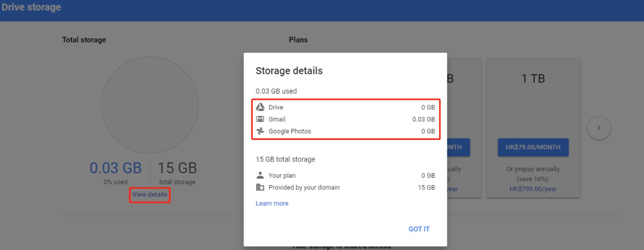Click the Drive storage page title
Image resolution: width=644 pixels, height=250 pixels.
pyautogui.click(x=31, y=7)
